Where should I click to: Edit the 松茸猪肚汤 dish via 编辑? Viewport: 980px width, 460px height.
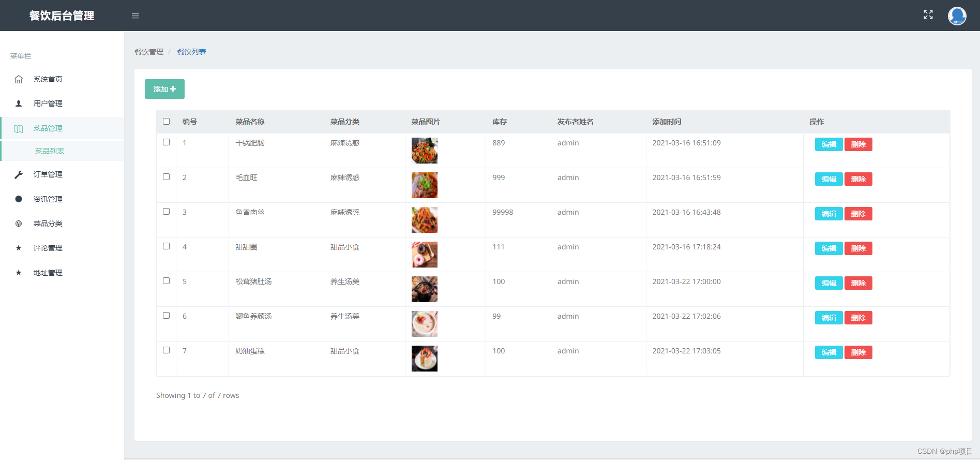tap(828, 283)
